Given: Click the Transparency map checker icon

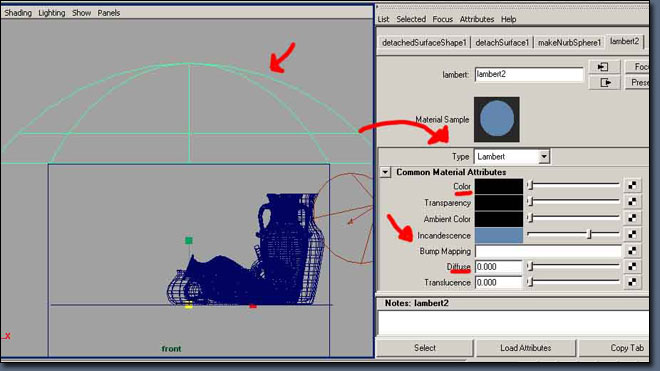Looking at the screenshot, I should [x=632, y=201].
